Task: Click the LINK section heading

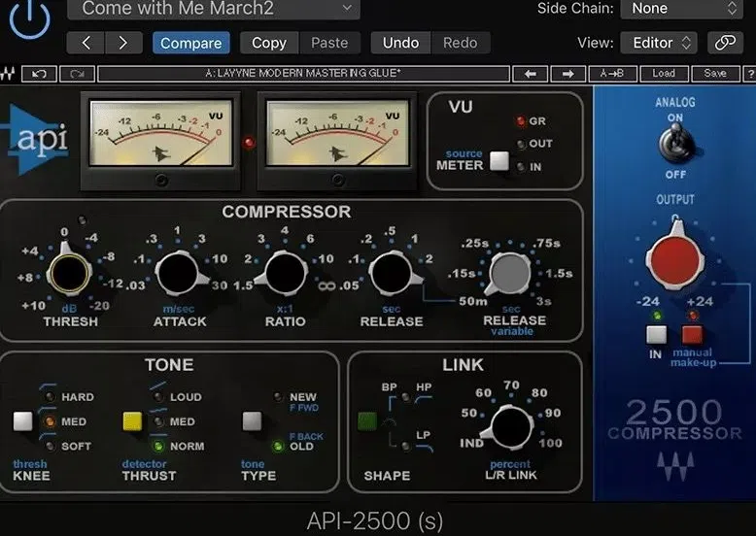Action: tap(463, 364)
